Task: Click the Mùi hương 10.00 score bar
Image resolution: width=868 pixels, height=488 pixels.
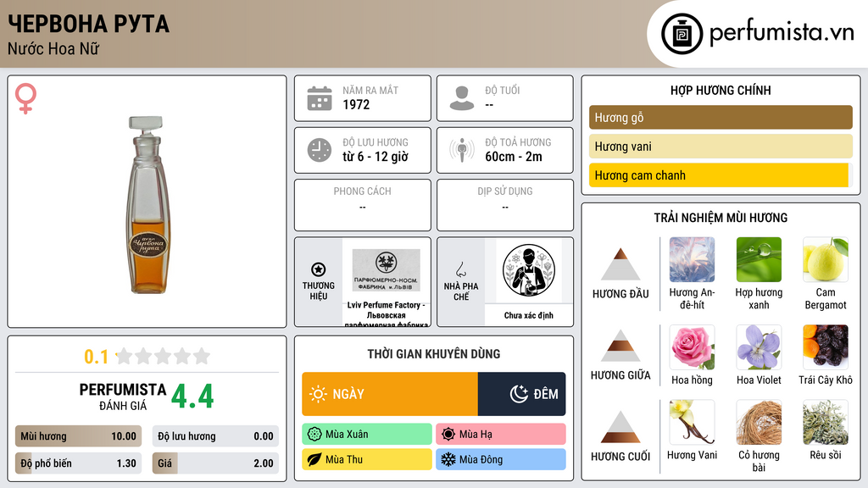Action: pos(78,436)
